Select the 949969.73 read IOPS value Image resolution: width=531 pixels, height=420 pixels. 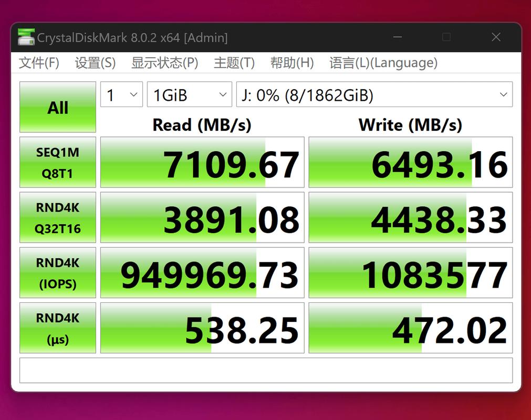pos(202,273)
